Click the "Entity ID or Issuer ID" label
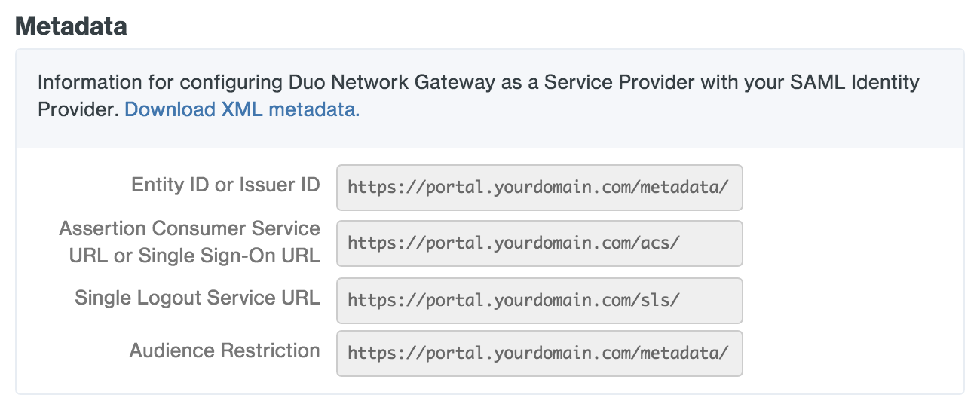The image size is (980, 404). [225, 185]
